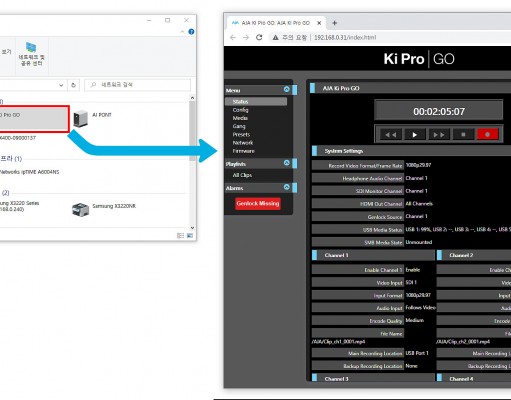Click the Channel 1 section header
Screen dimensions: 511x400
coord(373,255)
